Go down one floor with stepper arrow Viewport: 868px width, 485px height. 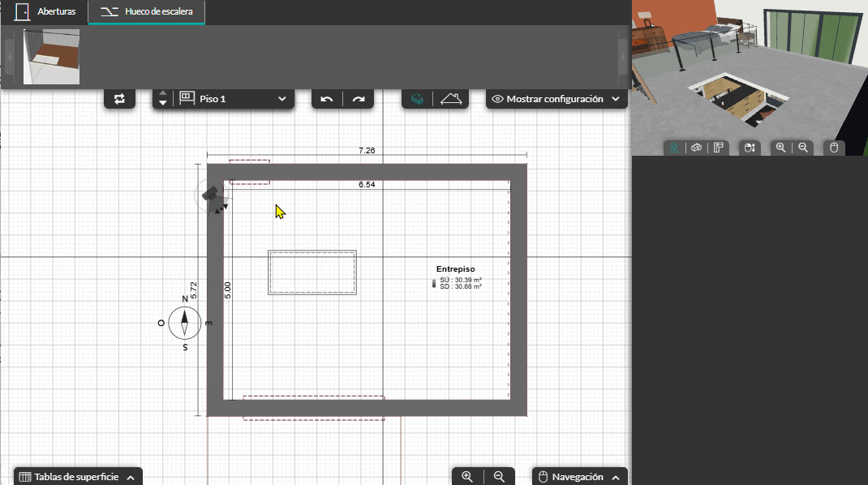tap(163, 102)
